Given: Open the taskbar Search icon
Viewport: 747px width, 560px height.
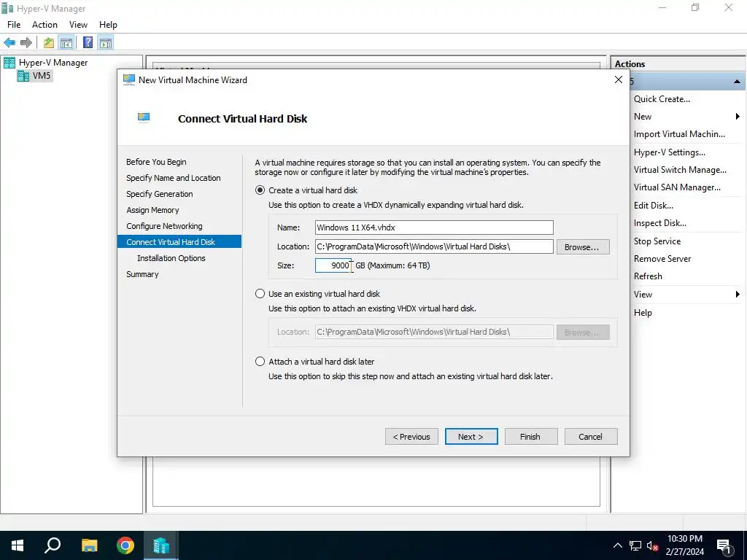Looking at the screenshot, I should pyautogui.click(x=53, y=545).
